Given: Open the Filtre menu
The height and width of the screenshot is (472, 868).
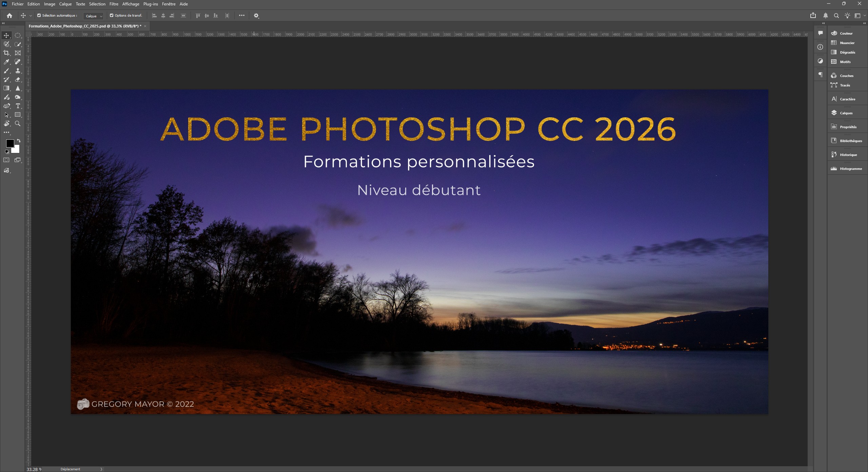Looking at the screenshot, I should coord(114,4).
